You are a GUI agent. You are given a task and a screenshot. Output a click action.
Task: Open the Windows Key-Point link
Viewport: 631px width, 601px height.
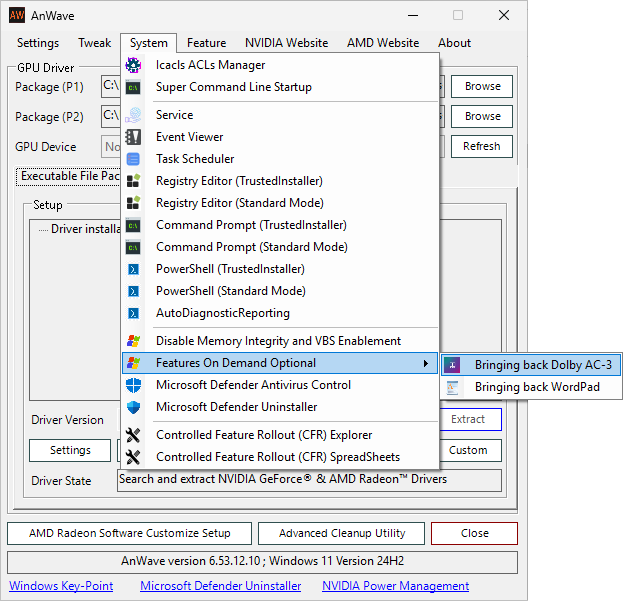pyautogui.click(x=61, y=586)
